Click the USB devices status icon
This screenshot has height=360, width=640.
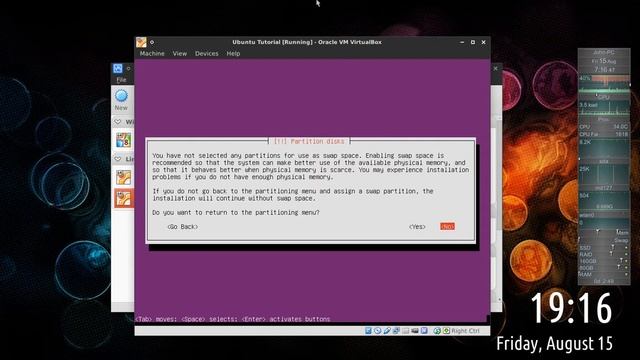387,331
